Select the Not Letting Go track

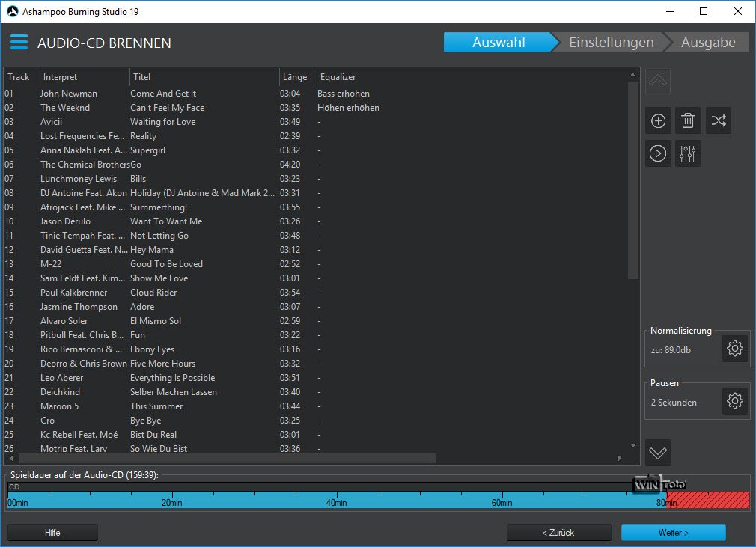click(316, 236)
